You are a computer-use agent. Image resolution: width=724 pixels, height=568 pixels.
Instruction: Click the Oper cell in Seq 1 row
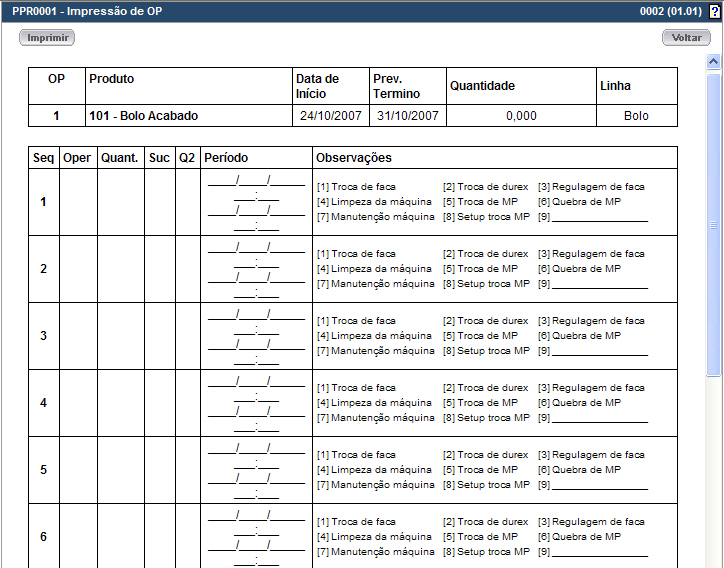tap(77, 202)
